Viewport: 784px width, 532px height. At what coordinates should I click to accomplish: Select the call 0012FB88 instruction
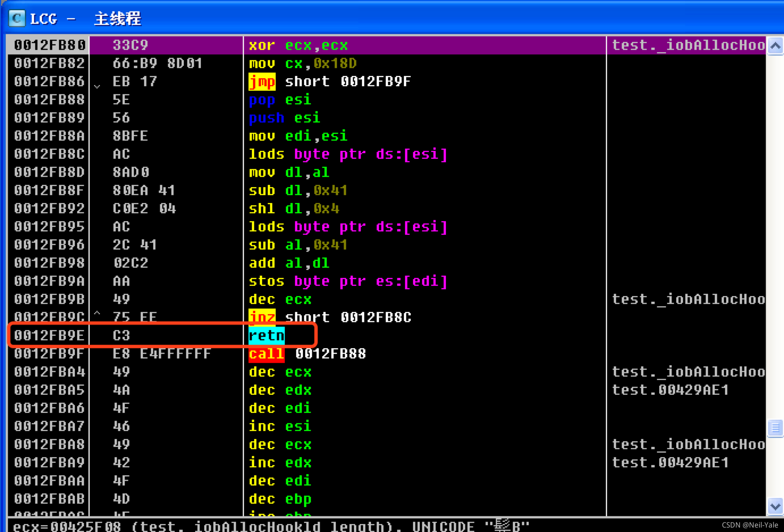point(307,354)
